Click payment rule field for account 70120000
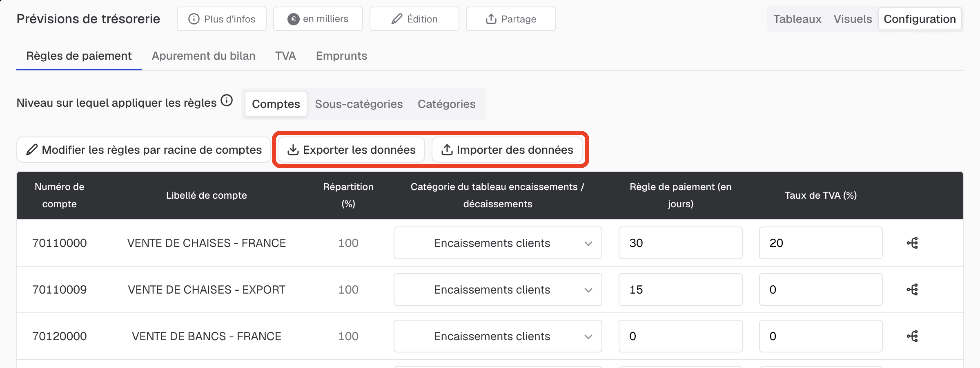 pyautogui.click(x=680, y=336)
